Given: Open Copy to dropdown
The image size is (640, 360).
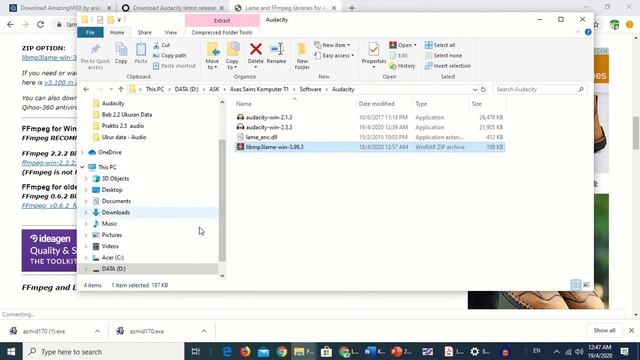Looking at the screenshot, I should [x=232, y=67].
